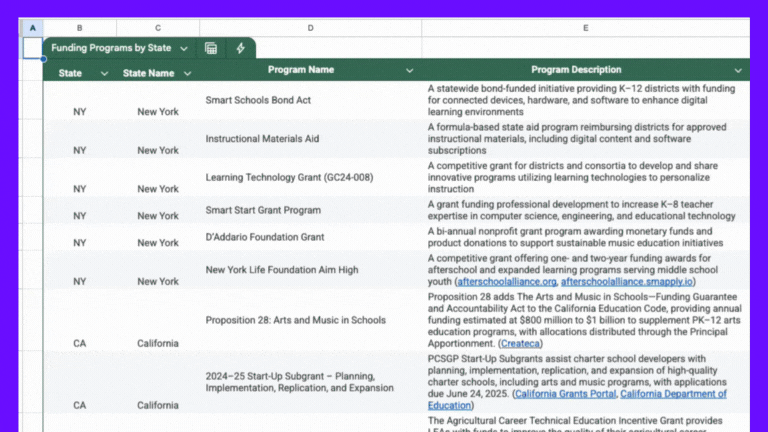Viewport: 768px width, 432px height.
Task: Select column D header
Action: coord(311,28)
